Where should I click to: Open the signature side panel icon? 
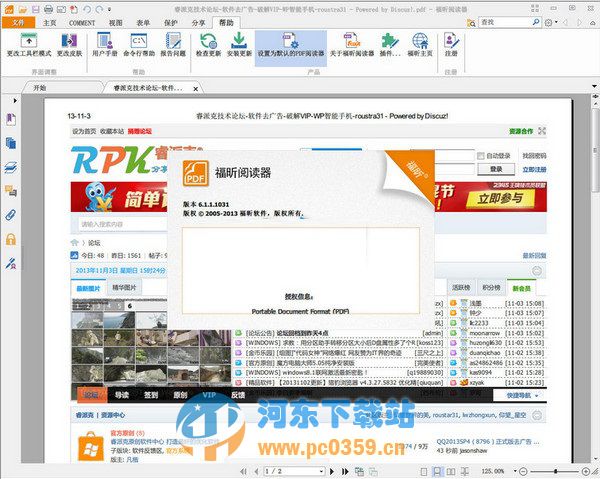tap(11, 263)
